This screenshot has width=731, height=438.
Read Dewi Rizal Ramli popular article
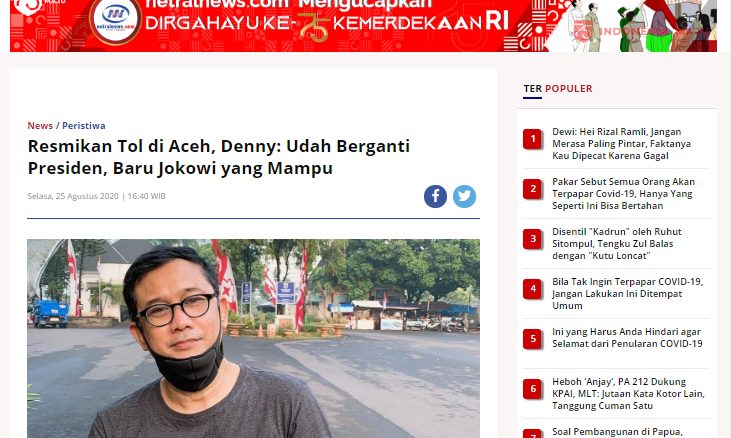pos(621,144)
